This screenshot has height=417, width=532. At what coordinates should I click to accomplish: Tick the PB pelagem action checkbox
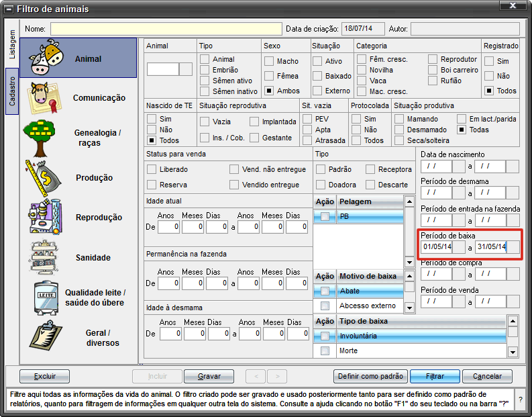[x=325, y=216]
